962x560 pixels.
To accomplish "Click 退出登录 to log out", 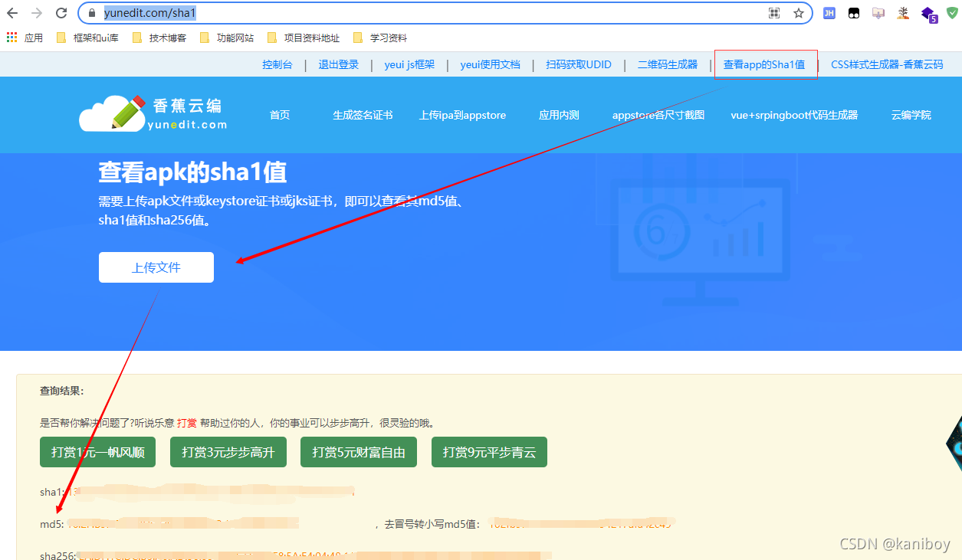I will (x=339, y=64).
